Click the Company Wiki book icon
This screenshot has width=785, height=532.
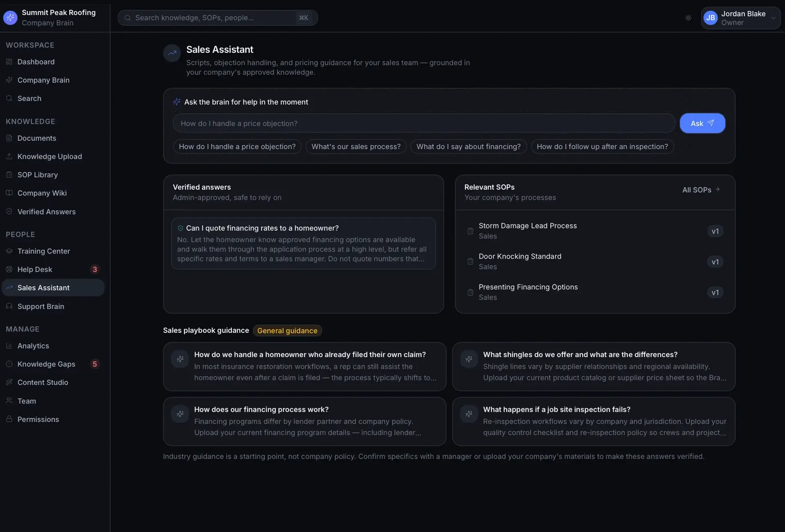point(9,193)
